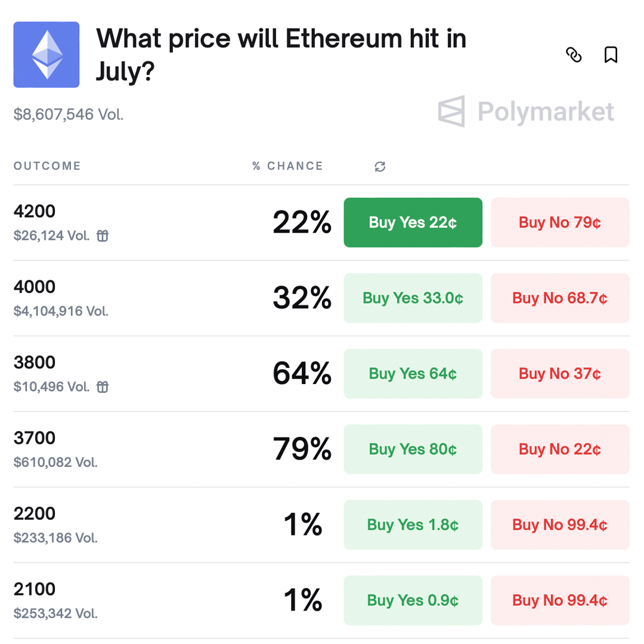The image size is (644, 644).
Task: Buy Yes 80¢ on 3700 outcome
Action: pyautogui.click(x=413, y=450)
